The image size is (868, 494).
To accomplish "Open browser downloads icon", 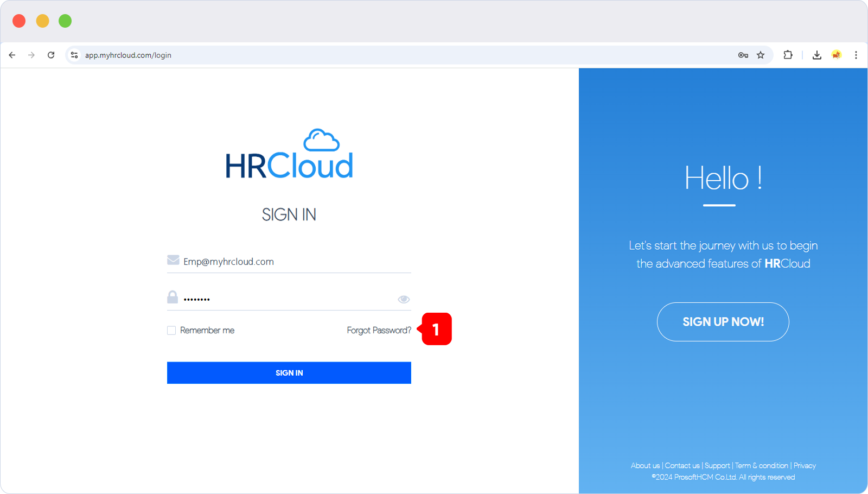I will 817,55.
